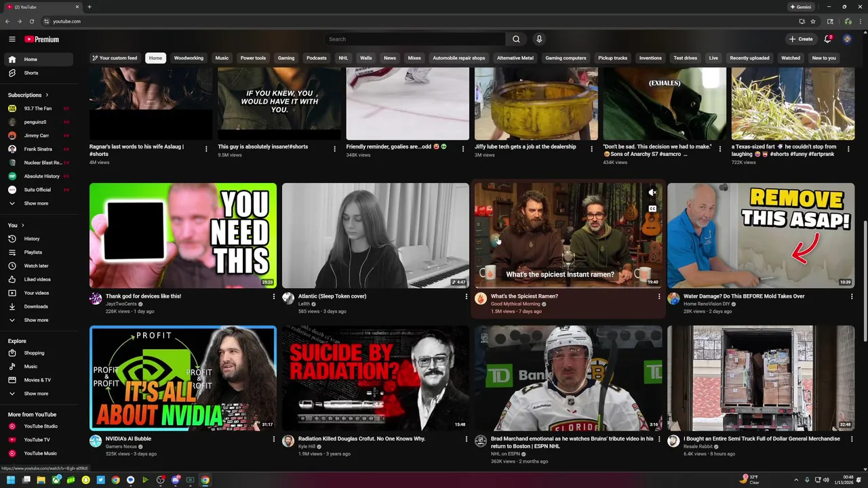Open Home RenoVision DIY channel link
Screen dimensions: 868x488
tap(707, 304)
